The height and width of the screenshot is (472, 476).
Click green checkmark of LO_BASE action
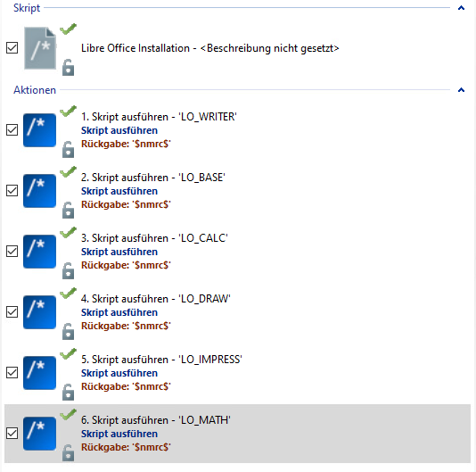[x=68, y=171]
